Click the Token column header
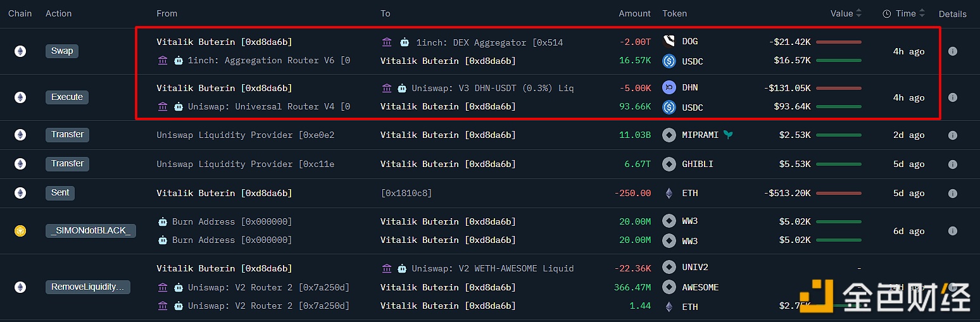The width and height of the screenshot is (980, 322). pyautogui.click(x=674, y=13)
